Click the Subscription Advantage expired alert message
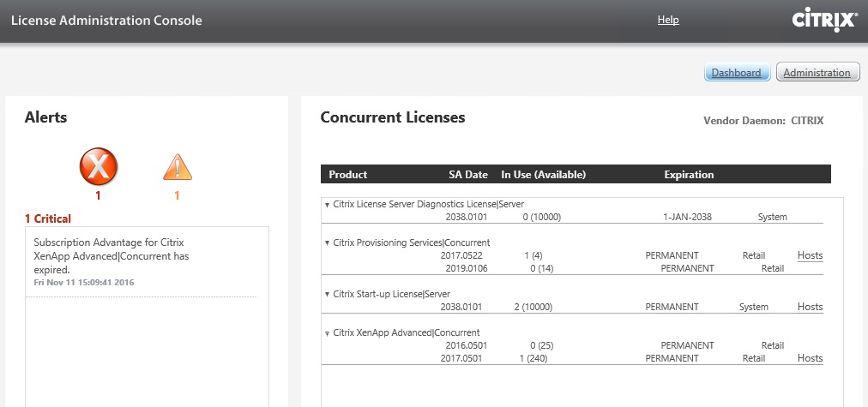Screen dimensions: 868x407 click(112, 256)
